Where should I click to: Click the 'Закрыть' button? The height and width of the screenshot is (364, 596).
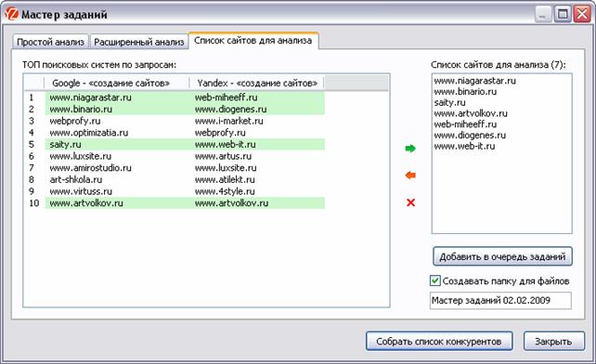pyautogui.click(x=553, y=341)
